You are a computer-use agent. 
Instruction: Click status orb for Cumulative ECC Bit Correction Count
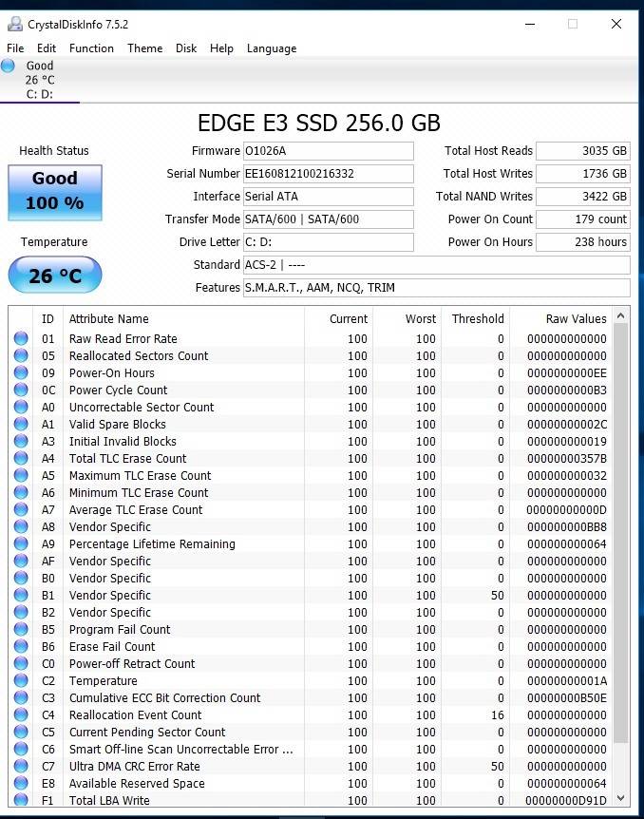tap(21, 697)
